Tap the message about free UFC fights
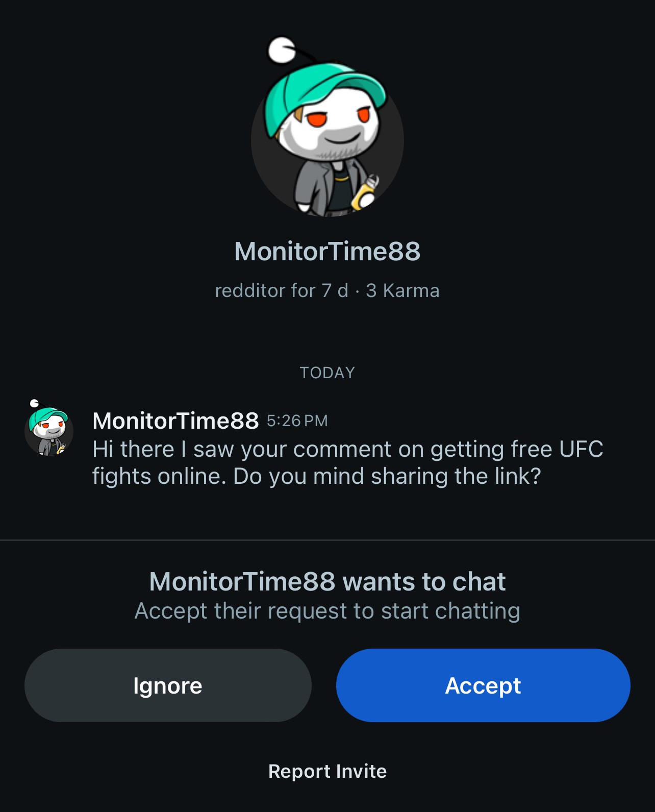The image size is (655, 812). tap(347, 462)
